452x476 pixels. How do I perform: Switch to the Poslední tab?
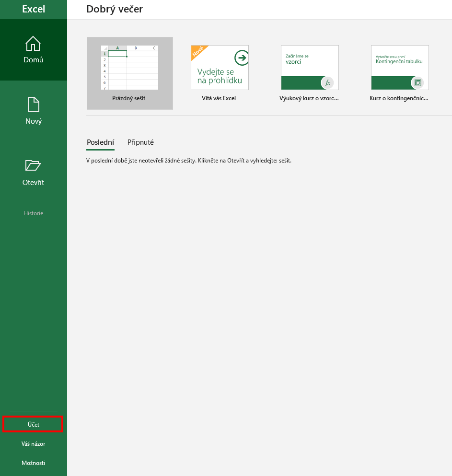click(x=101, y=143)
